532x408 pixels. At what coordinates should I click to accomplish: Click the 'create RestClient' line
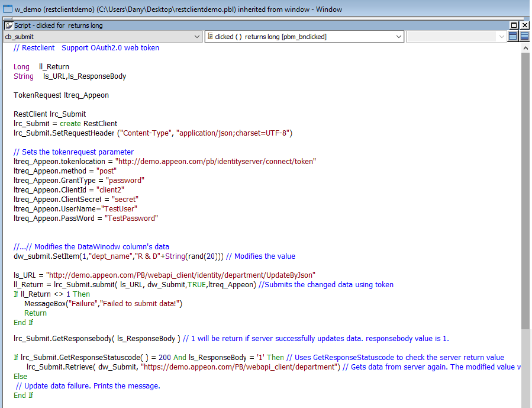point(65,124)
